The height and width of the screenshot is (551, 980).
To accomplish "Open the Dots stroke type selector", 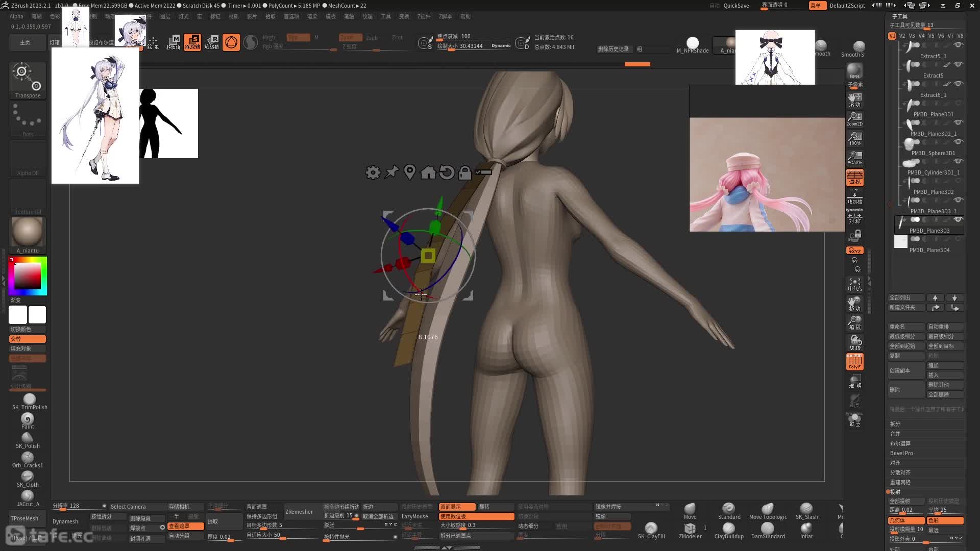I will (x=28, y=119).
